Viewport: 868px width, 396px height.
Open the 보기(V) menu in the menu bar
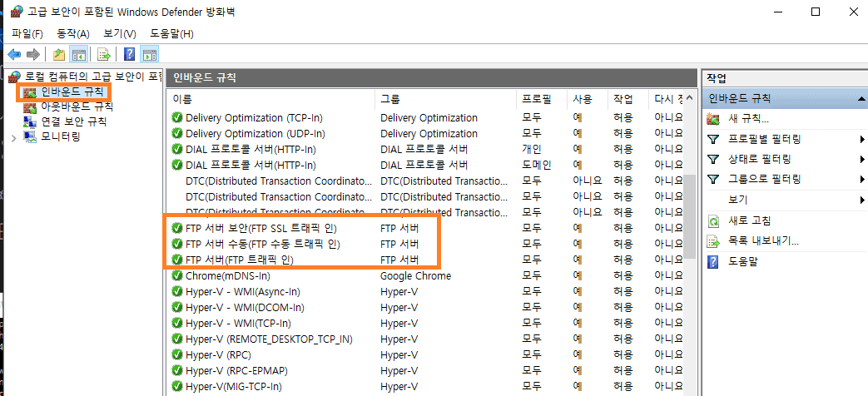120,34
